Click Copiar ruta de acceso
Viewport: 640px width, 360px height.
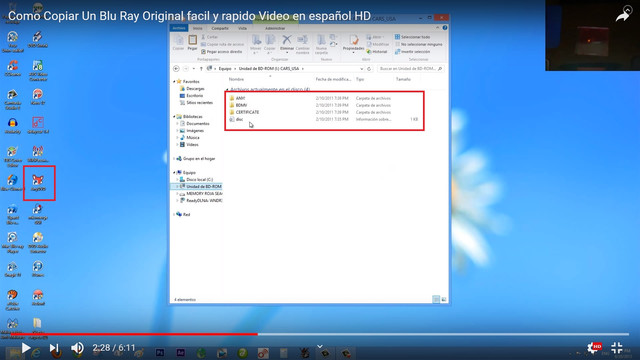(x=222, y=44)
